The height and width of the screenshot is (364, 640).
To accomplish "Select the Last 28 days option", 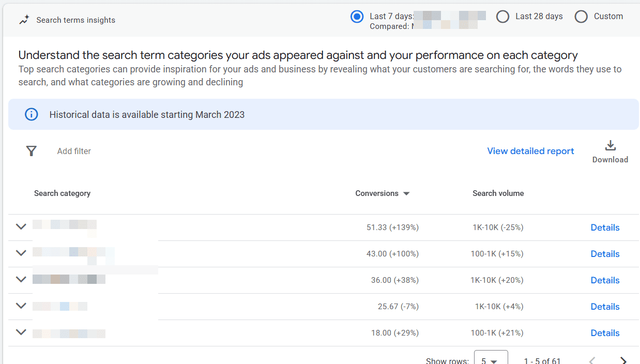I will [502, 17].
